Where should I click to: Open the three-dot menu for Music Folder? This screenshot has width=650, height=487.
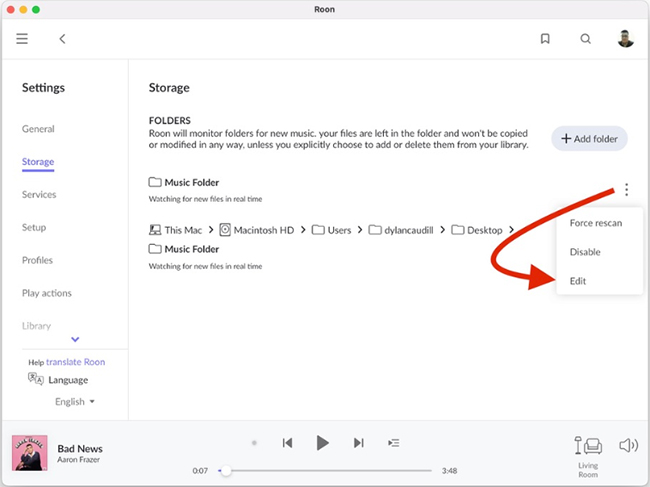click(626, 189)
